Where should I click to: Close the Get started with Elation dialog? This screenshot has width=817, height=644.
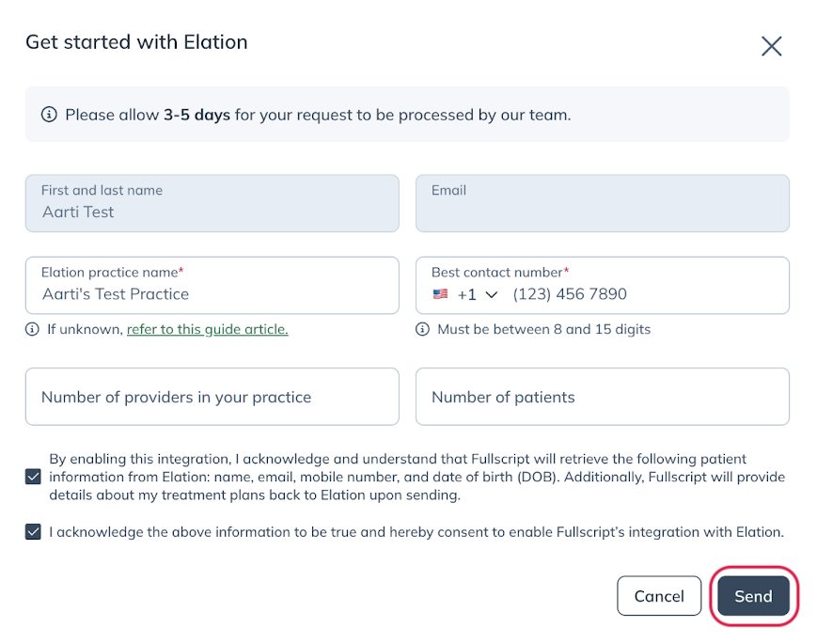[771, 46]
